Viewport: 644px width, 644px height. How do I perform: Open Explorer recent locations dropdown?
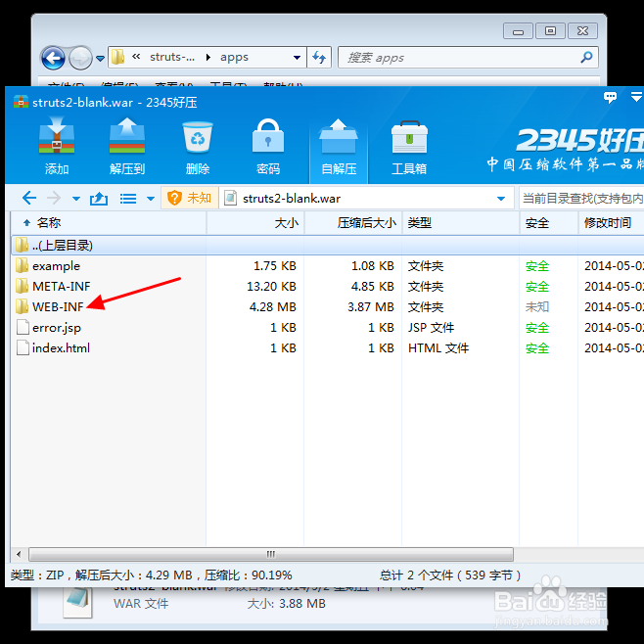pyautogui.click(x=100, y=59)
